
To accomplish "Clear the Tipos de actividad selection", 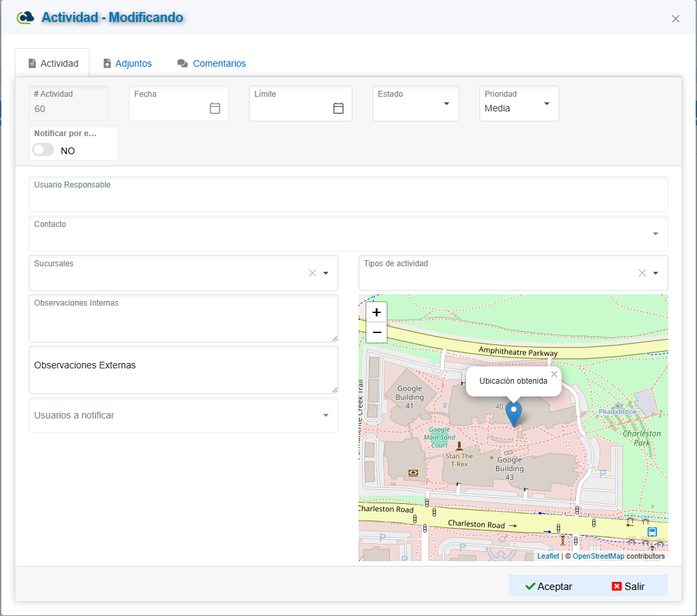I will 642,273.
